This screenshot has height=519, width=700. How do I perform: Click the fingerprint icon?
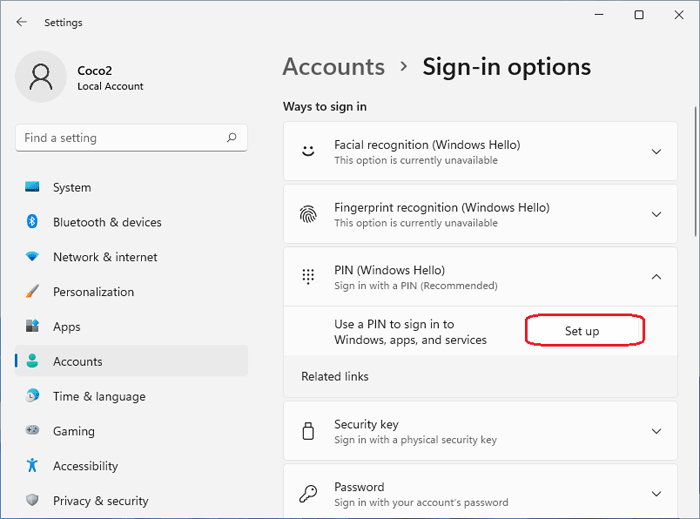[x=308, y=214]
